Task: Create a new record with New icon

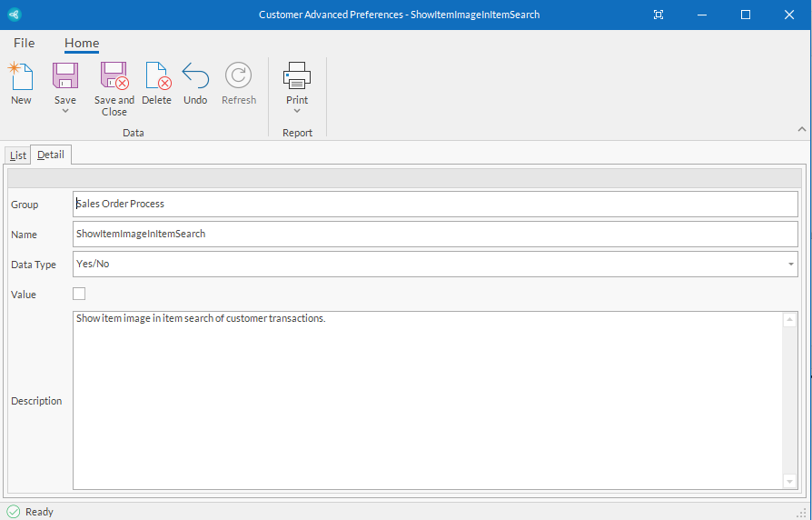Action: (x=21, y=75)
